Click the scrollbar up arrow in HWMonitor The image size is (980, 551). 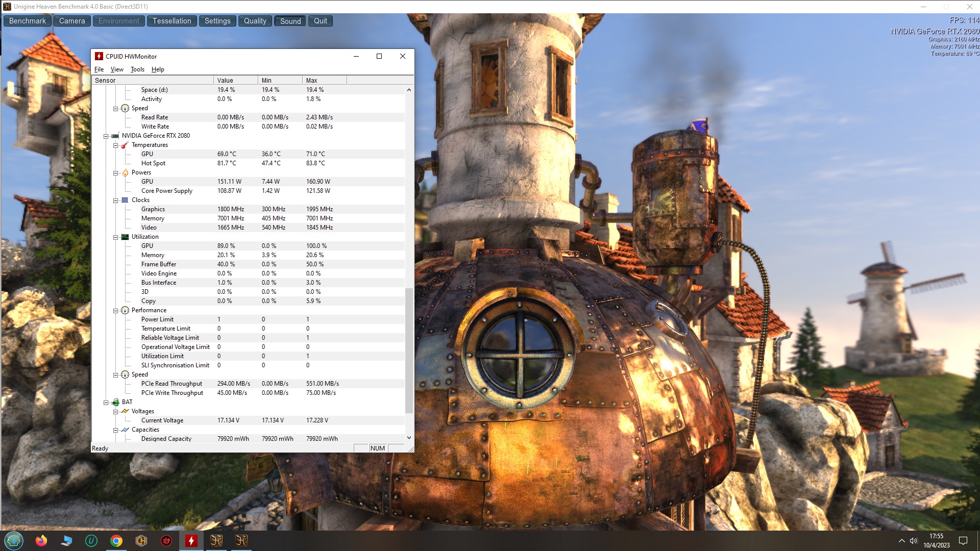point(409,90)
